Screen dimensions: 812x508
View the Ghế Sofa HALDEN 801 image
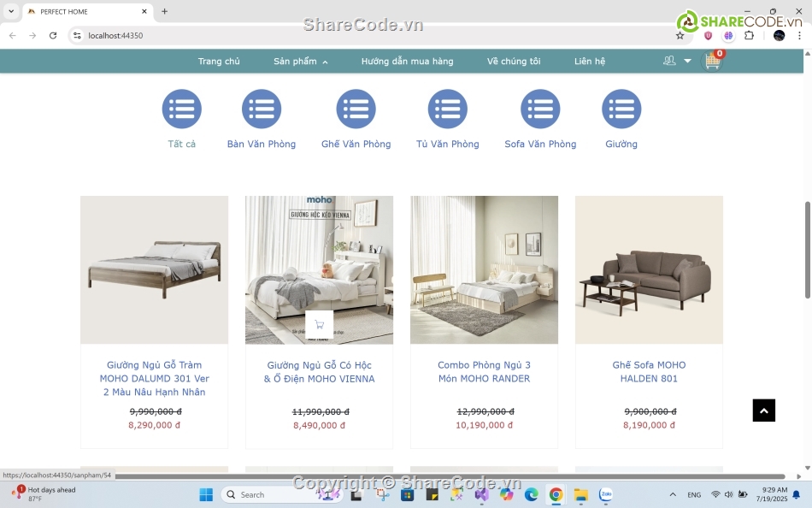point(649,269)
